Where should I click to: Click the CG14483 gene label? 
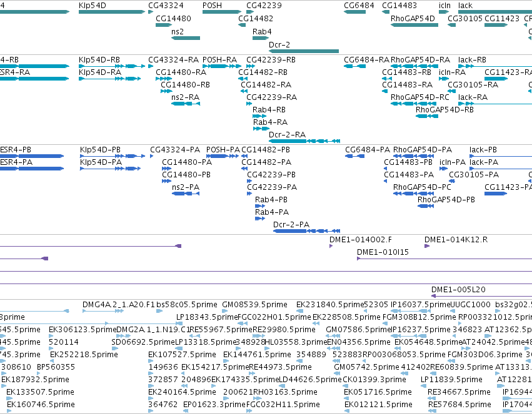(x=399, y=6)
